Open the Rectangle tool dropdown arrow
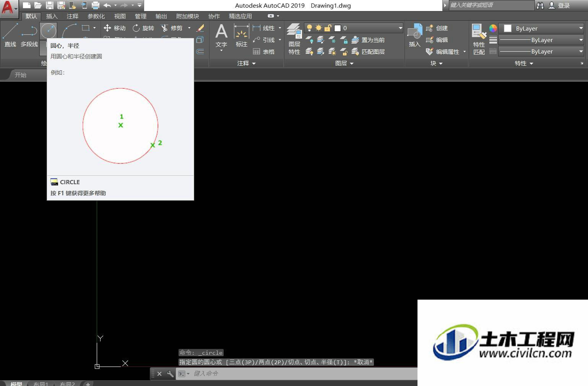Viewport: 588px width, 386px height. 94,28
